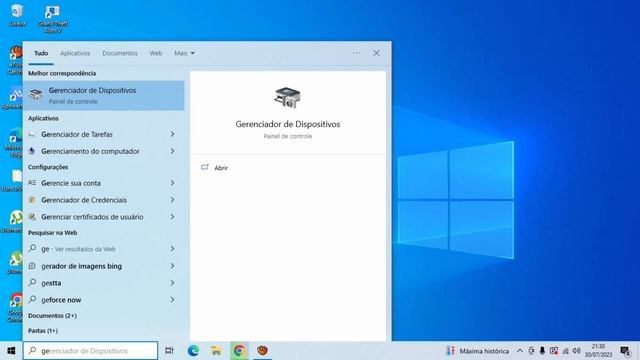Click the taskbar clock and date
Image resolution: width=640 pixels, height=360 pixels.
(x=598, y=351)
